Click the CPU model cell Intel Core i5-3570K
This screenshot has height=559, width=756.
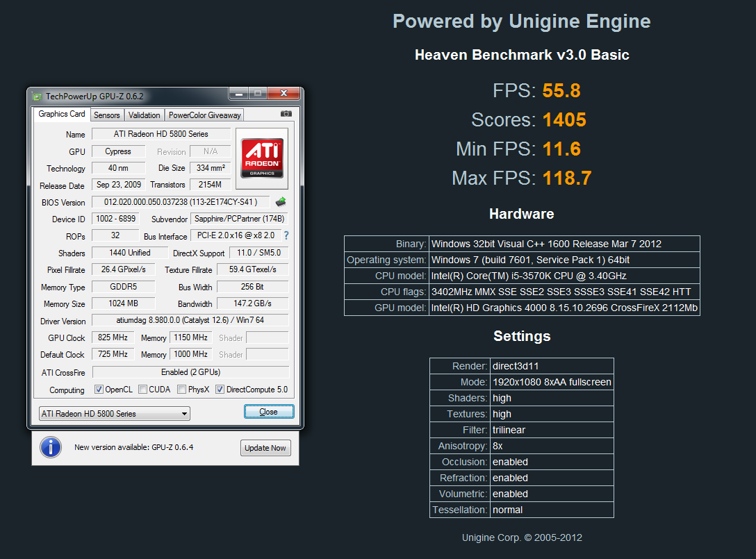(x=564, y=276)
